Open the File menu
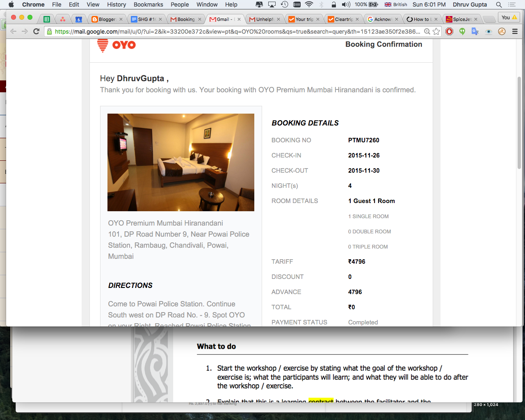The height and width of the screenshot is (420, 525). 57,5
